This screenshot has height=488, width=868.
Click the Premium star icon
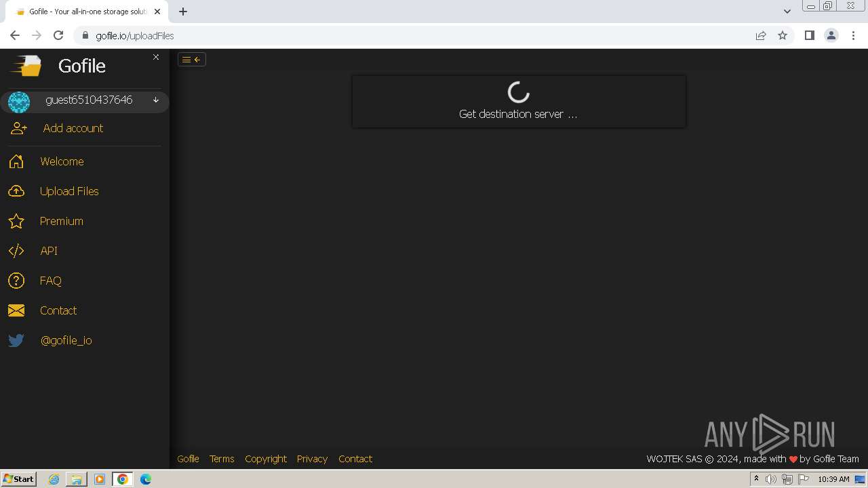tap(16, 221)
